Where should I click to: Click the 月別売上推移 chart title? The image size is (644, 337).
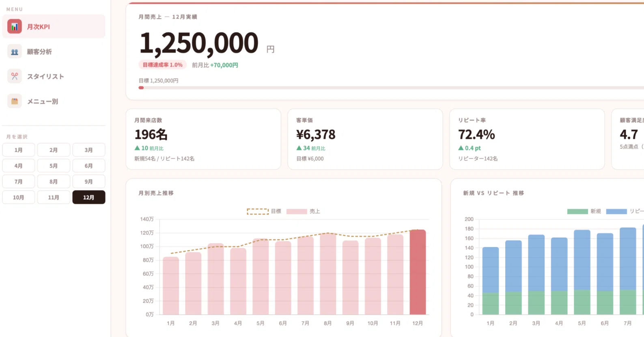pyautogui.click(x=156, y=193)
